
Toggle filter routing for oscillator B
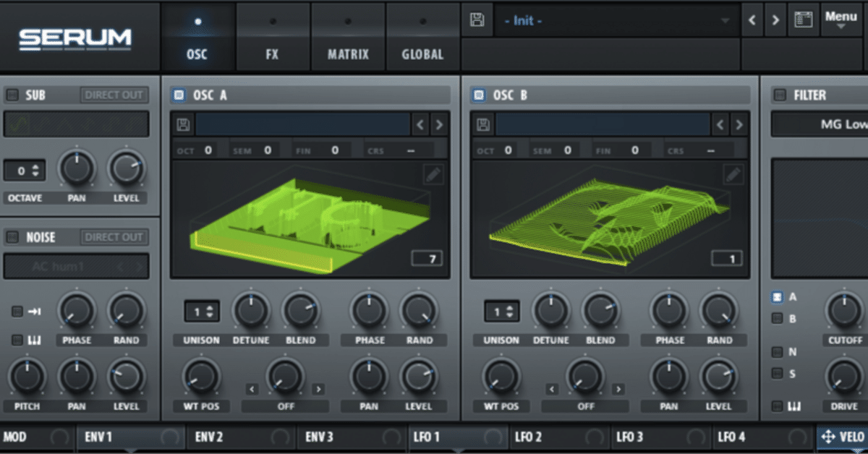click(x=777, y=318)
